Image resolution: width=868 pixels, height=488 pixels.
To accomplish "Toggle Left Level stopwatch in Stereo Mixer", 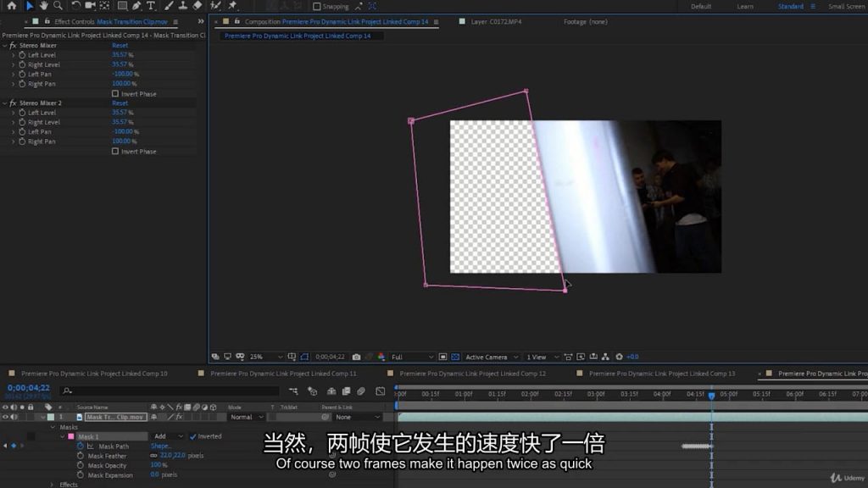I will (22, 55).
